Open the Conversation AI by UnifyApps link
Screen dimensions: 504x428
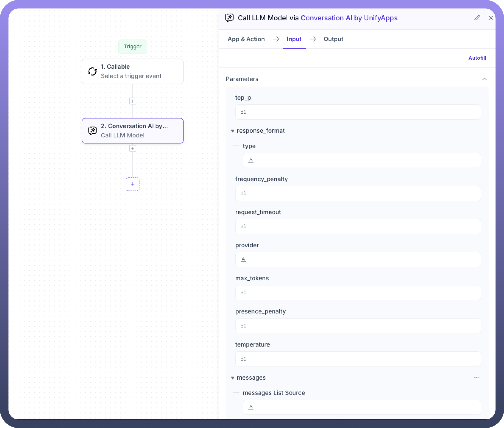[x=349, y=18]
